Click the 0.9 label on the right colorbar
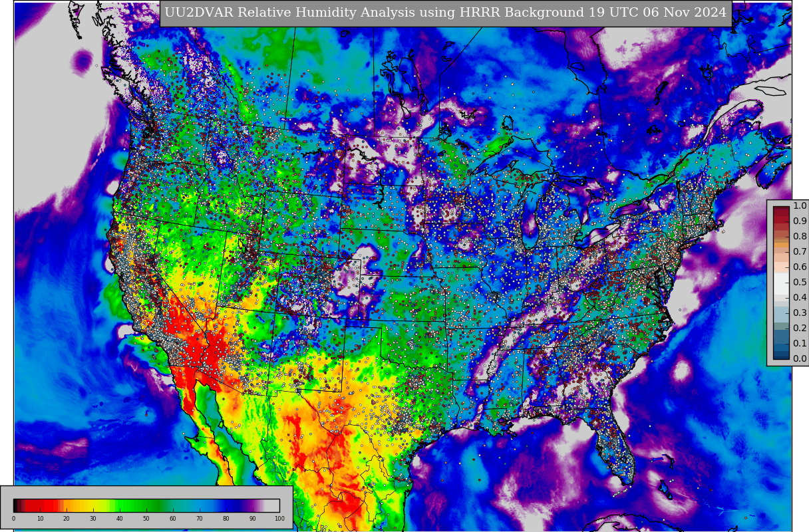Viewport: 809px width, 532px height. click(800, 221)
